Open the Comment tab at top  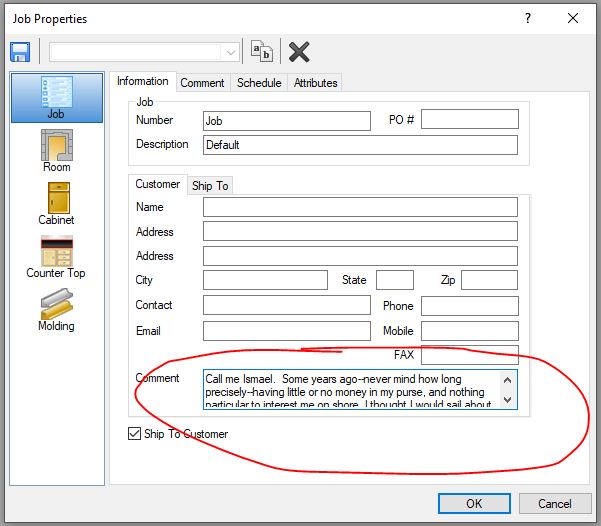coord(202,83)
